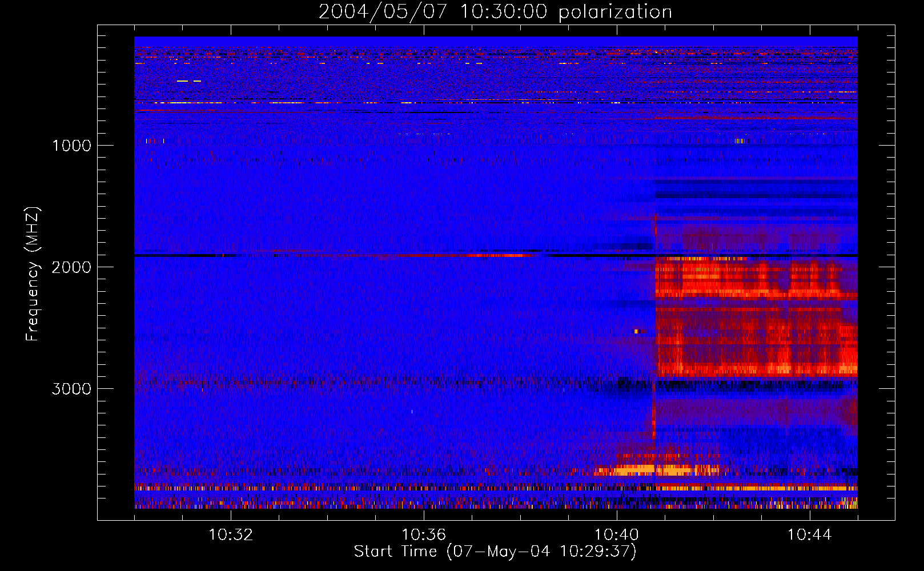The width and height of the screenshot is (924, 571).
Task: Click the 'Frequency (MHZ)' axis title
Action: click(x=33, y=274)
